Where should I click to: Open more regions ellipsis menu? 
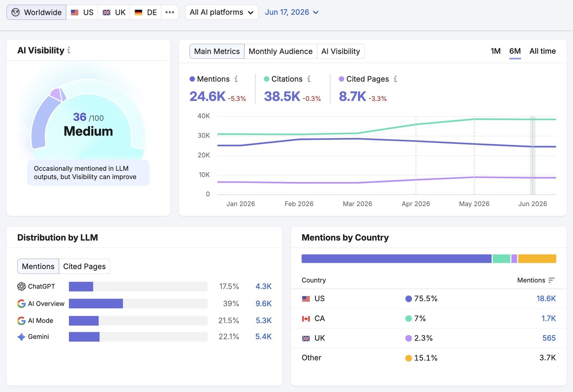point(170,12)
